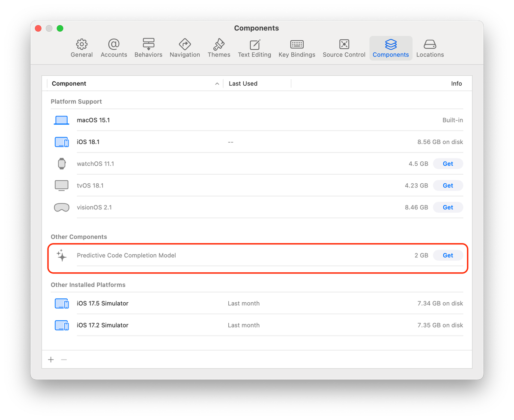Remove a component using the minus button
This screenshot has width=514, height=420.
click(x=64, y=360)
